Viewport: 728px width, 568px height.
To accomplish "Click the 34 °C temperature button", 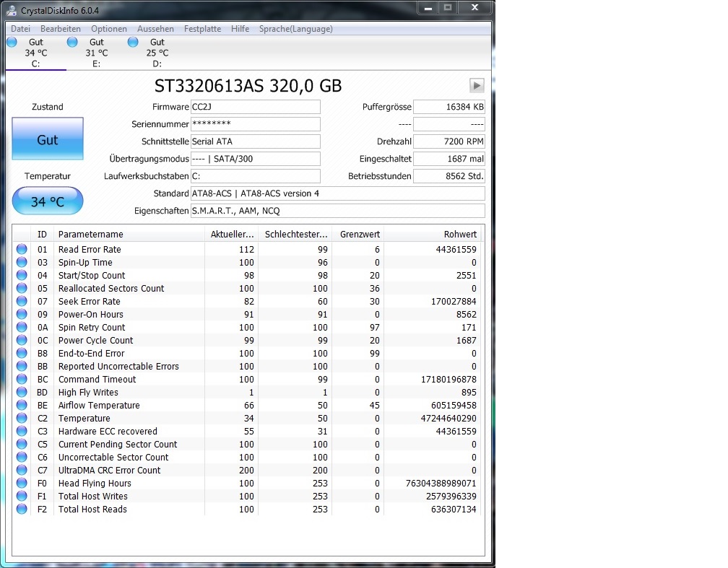I will click(x=48, y=201).
